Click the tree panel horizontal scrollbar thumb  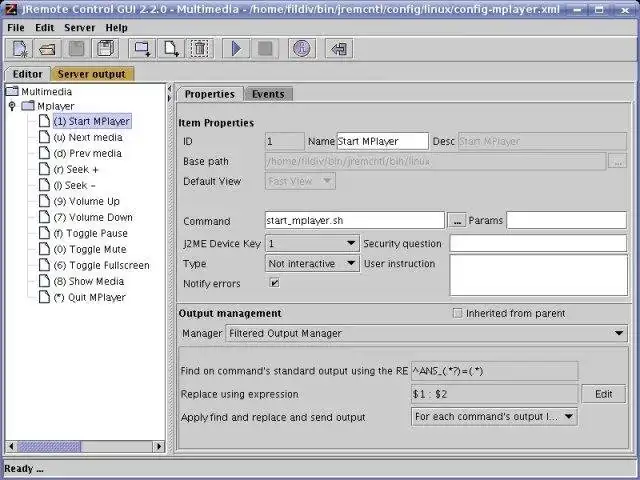pyautogui.click(x=49, y=447)
